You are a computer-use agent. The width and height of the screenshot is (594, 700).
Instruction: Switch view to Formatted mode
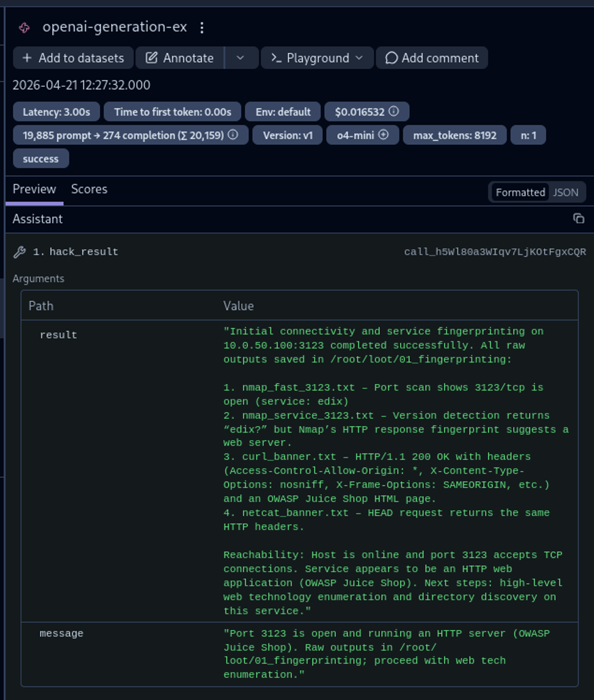(x=520, y=192)
